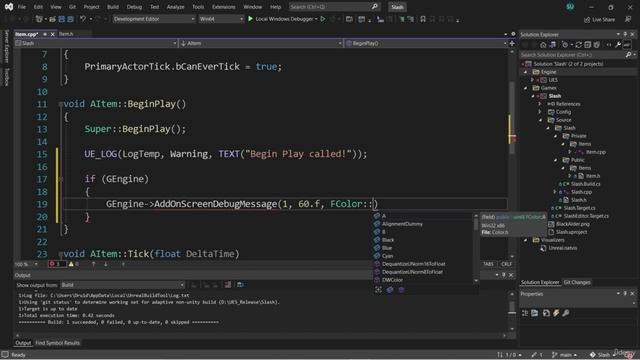Switch to the Git Changes tab
Image resolution: width=640 pixels, height=360 pixels.
(x=577, y=282)
